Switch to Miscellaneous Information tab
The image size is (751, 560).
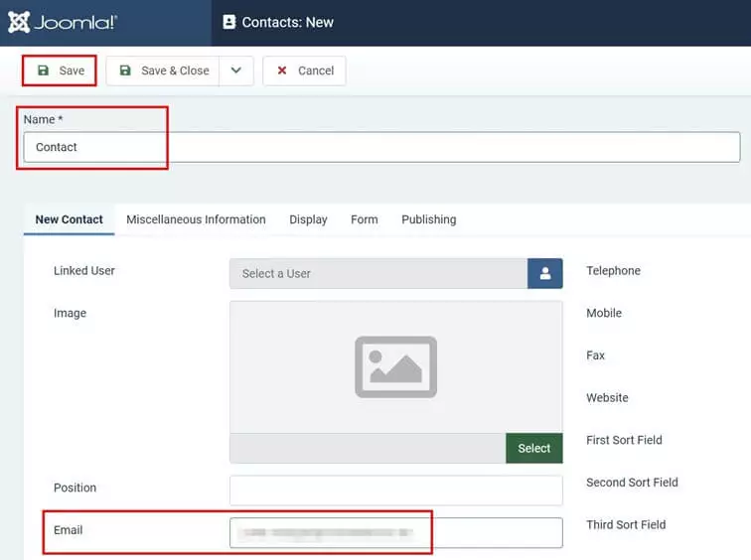click(196, 219)
